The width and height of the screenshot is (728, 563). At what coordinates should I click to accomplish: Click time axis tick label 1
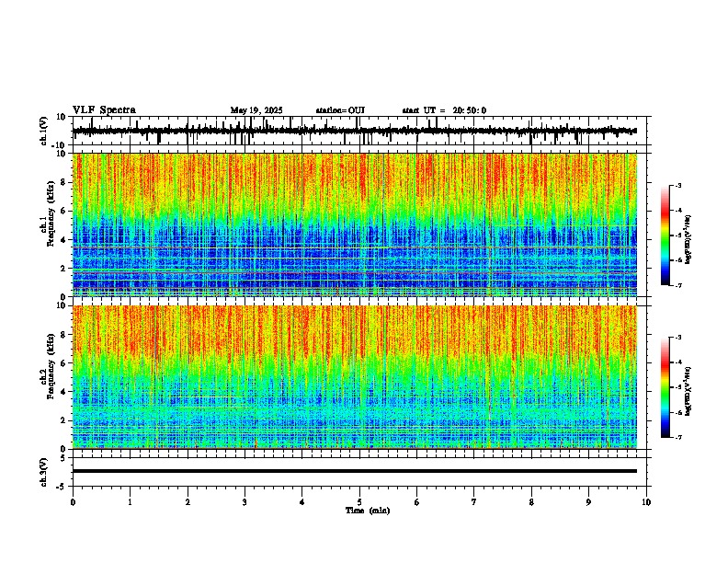[x=130, y=502]
